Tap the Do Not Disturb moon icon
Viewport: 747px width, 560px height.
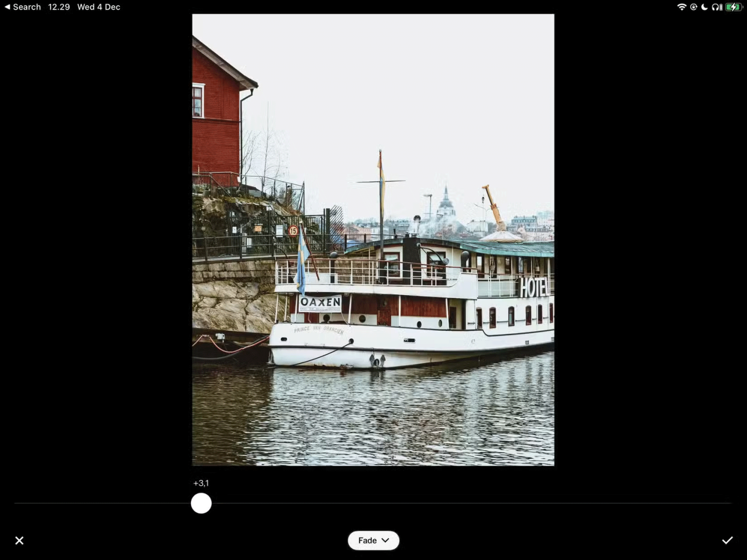[x=704, y=7]
